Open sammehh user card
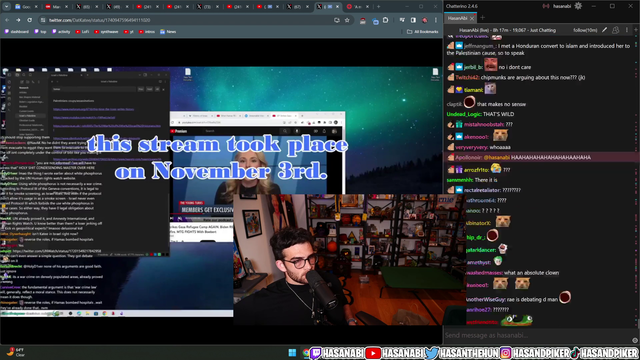The height and width of the screenshot is (360, 640). 460,180
